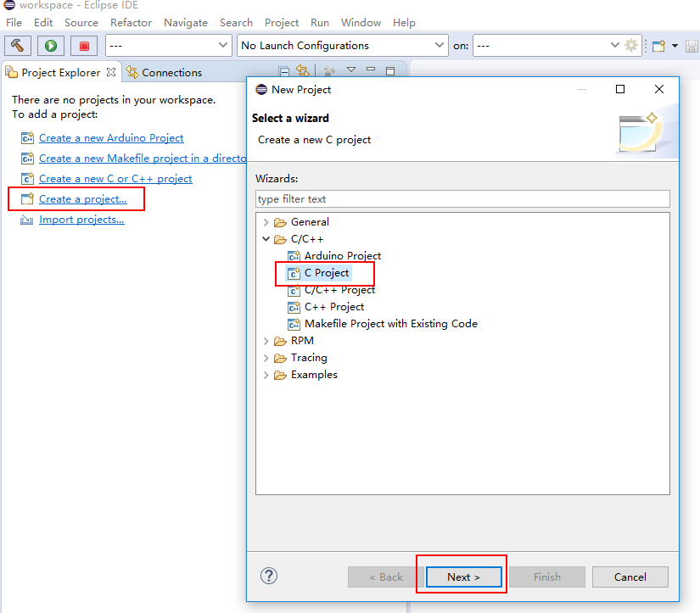Open the Refactor menu
Viewport: 700px width, 613px height.
131,22
